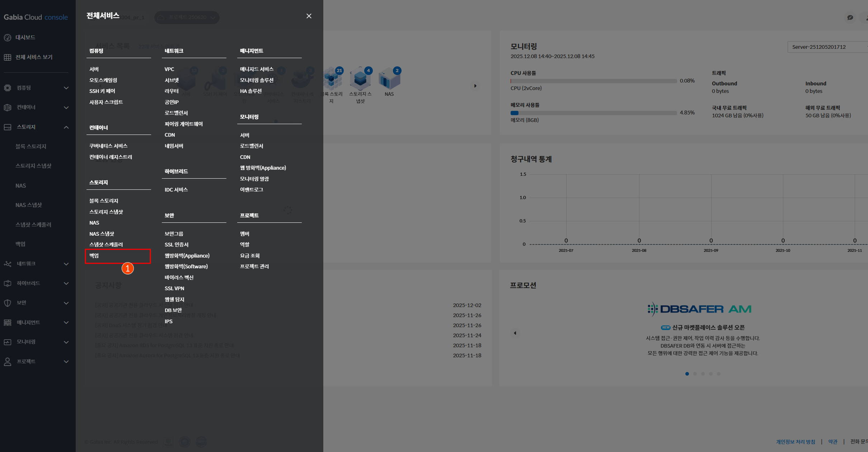Click the network nodes icon beside 네트워크
The height and width of the screenshot is (452, 868).
pyautogui.click(x=8, y=264)
